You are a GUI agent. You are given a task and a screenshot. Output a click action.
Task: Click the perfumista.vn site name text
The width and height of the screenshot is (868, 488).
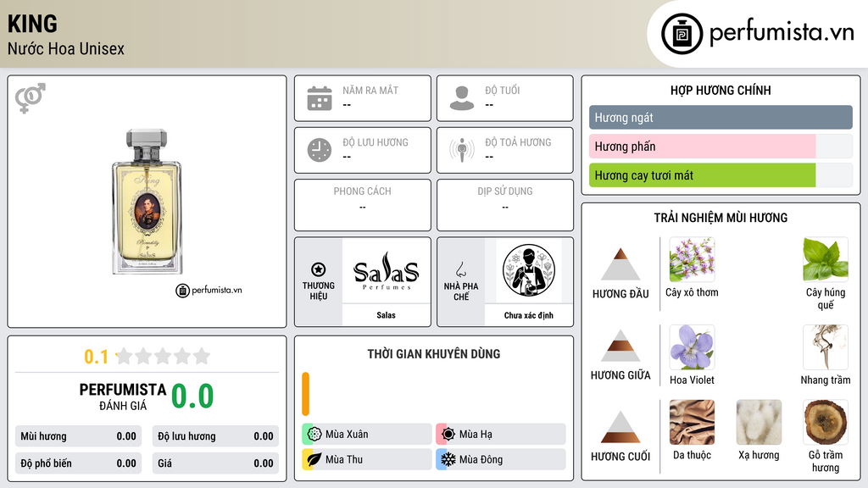click(782, 32)
